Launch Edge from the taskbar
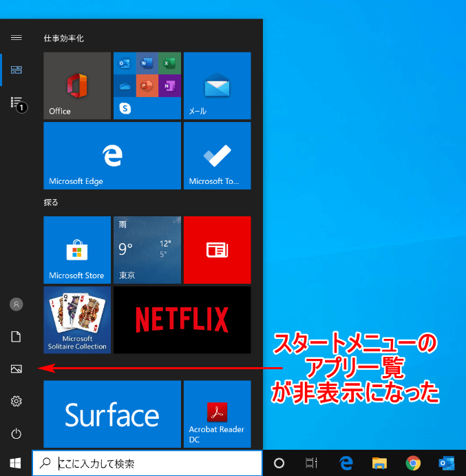 click(346, 463)
